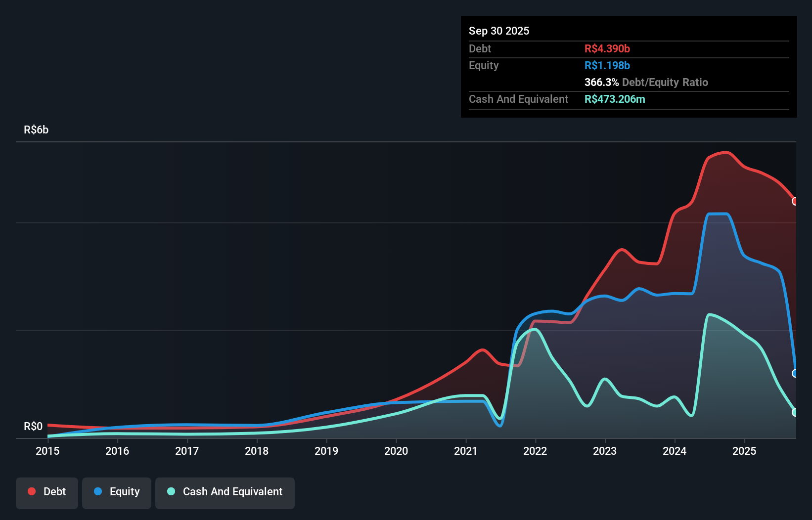Click the red Debt legend dot
Image resolution: width=812 pixels, height=520 pixels.
31,491
